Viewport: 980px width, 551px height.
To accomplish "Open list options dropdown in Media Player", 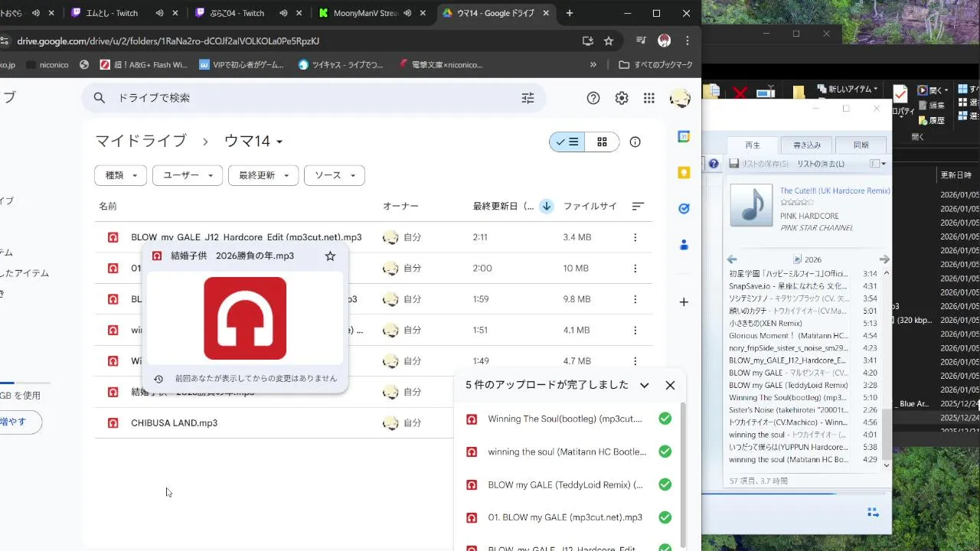I will [x=878, y=164].
